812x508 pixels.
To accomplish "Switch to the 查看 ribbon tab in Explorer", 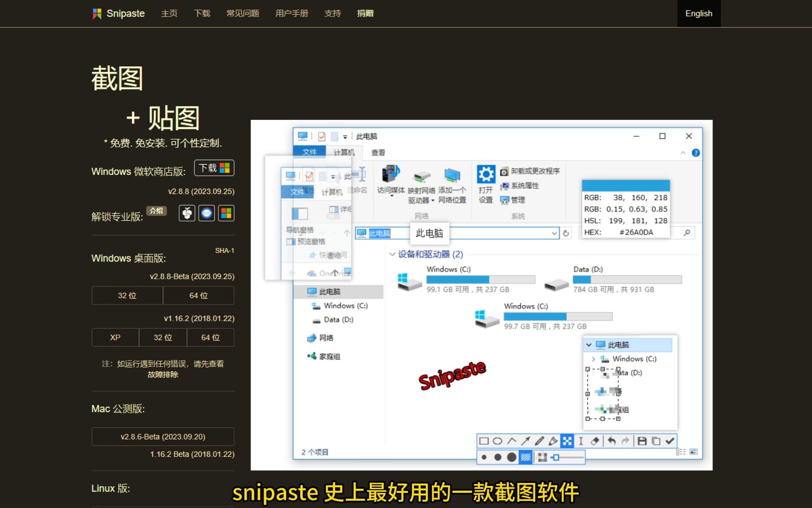I will pos(378,152).
